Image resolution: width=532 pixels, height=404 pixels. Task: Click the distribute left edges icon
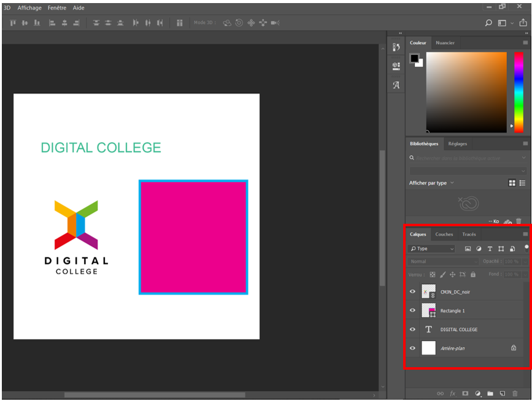point(136,23)
